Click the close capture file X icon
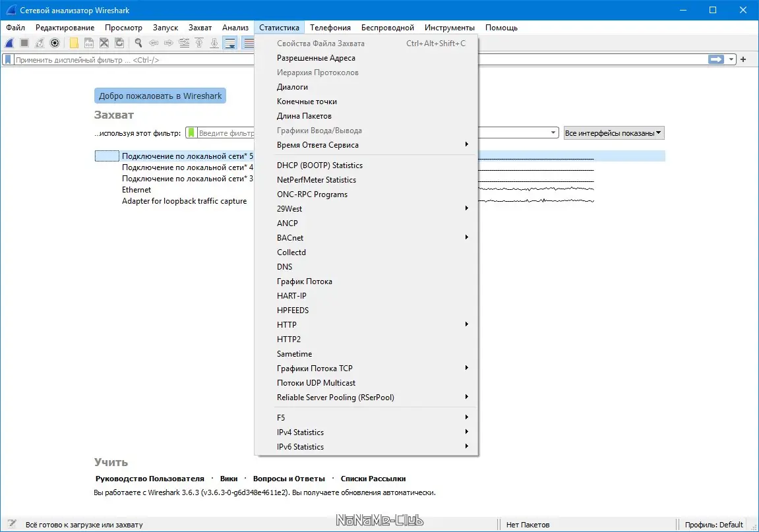The width and height of the screenshot is (759, 532). pos(104,43)
